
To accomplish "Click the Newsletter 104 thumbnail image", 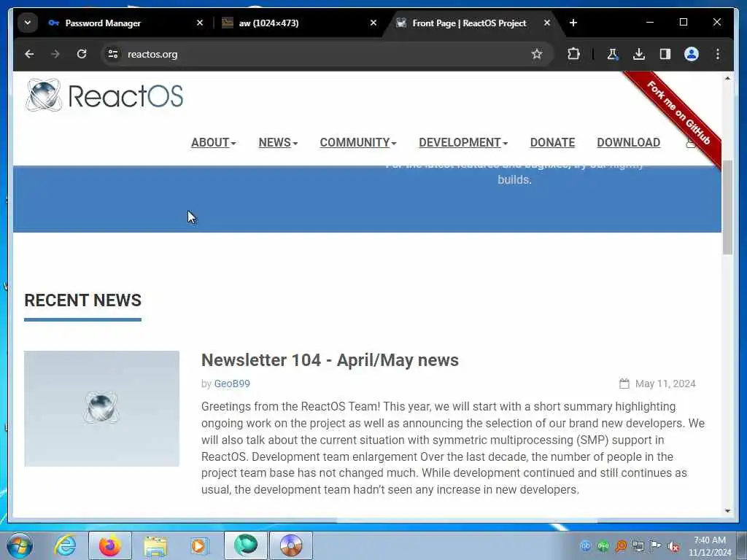I will click(102, 408).
